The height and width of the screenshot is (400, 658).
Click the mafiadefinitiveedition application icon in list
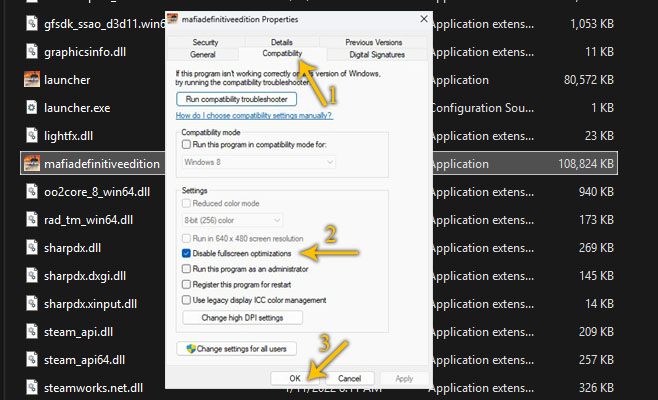32,163
